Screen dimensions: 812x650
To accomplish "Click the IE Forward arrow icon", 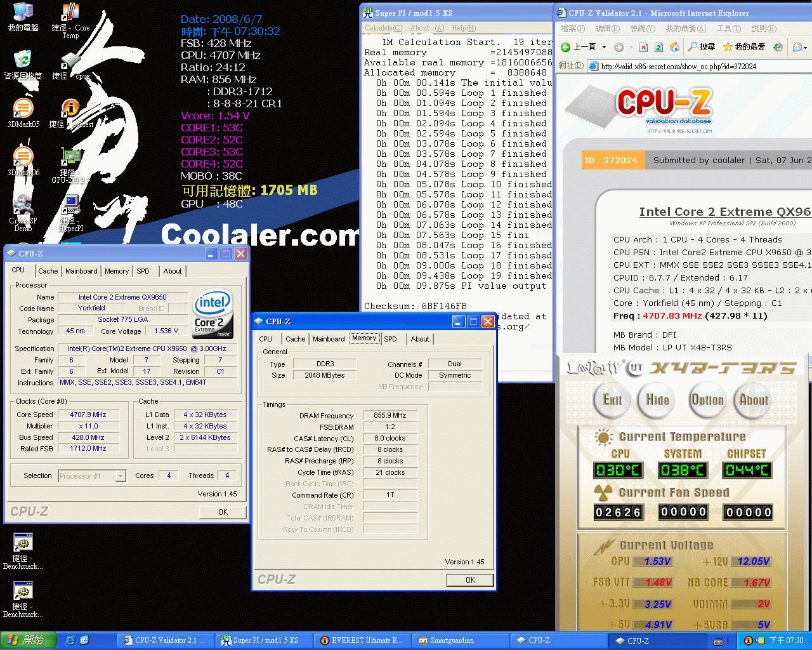I will coord(619,47).
